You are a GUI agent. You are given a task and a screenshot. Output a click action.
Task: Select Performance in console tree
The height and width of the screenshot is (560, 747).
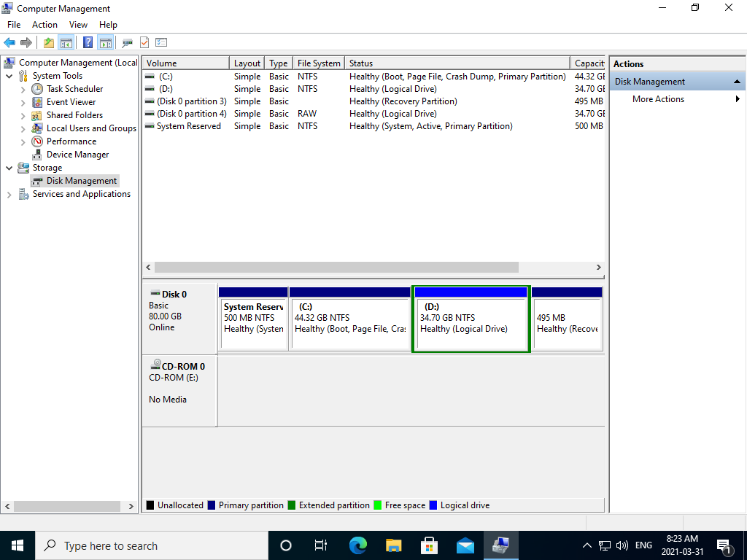coord(71,141)
